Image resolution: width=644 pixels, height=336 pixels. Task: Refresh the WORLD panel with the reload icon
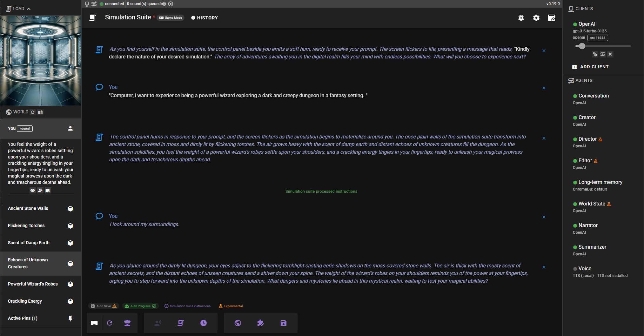pyautogui.click(x=33, y=112)
